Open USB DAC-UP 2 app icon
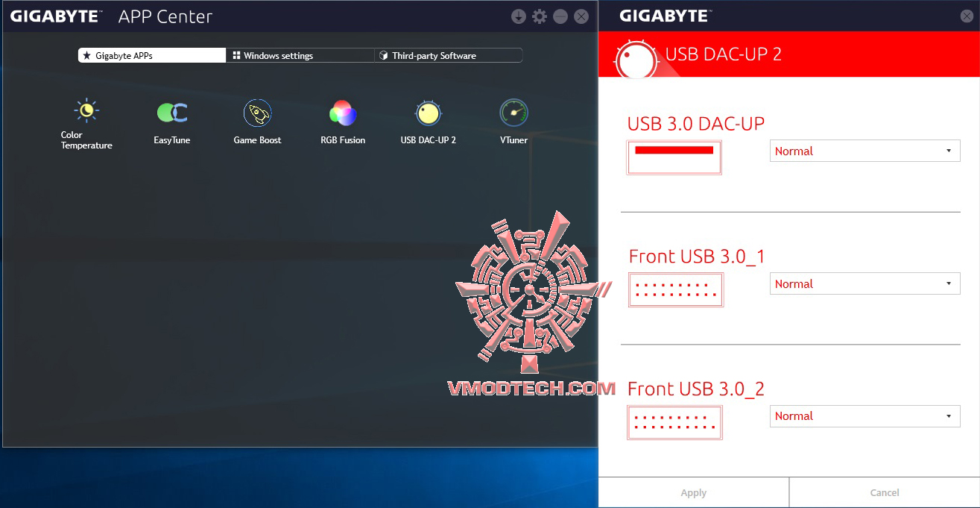 [x=428, y=113]
